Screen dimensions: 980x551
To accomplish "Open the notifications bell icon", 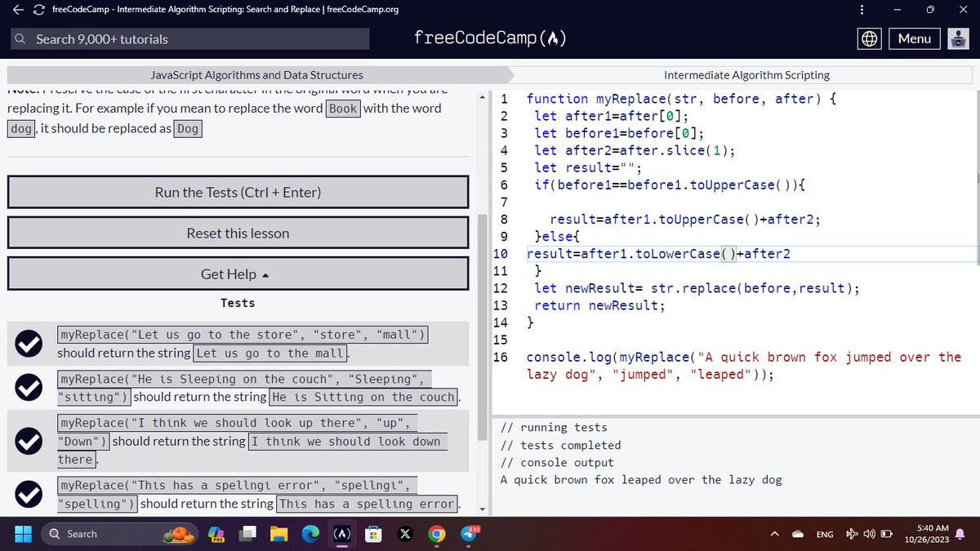I will pos(959,534).
